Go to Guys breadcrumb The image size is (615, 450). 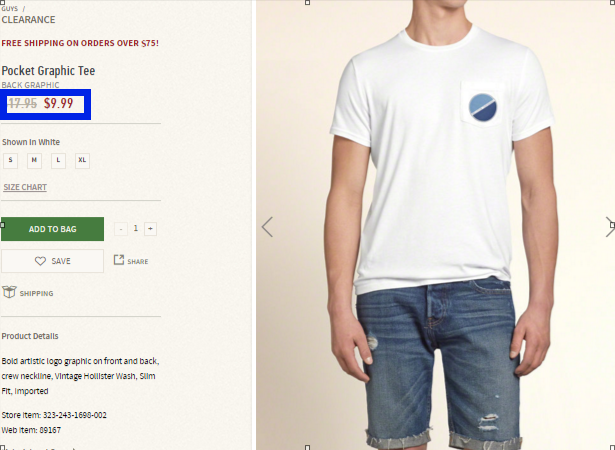(10, 8)
